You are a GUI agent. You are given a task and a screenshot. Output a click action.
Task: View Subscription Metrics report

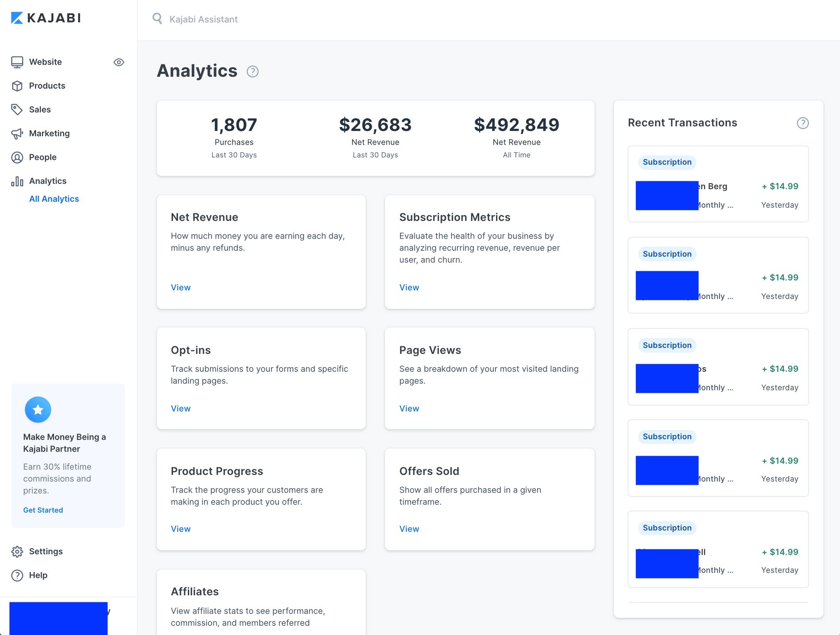(409, 288)
